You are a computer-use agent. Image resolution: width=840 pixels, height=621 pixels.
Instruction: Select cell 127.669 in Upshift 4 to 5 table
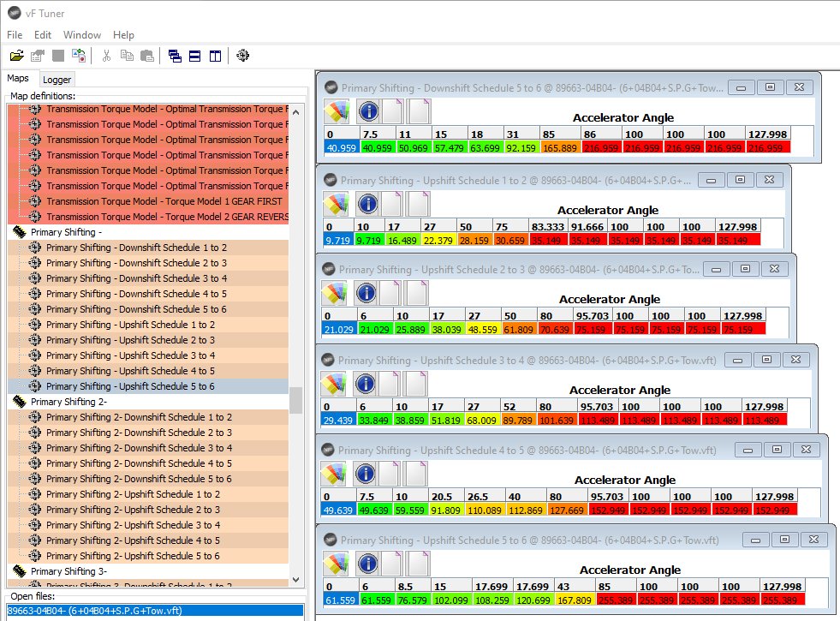tap(567, 511)
